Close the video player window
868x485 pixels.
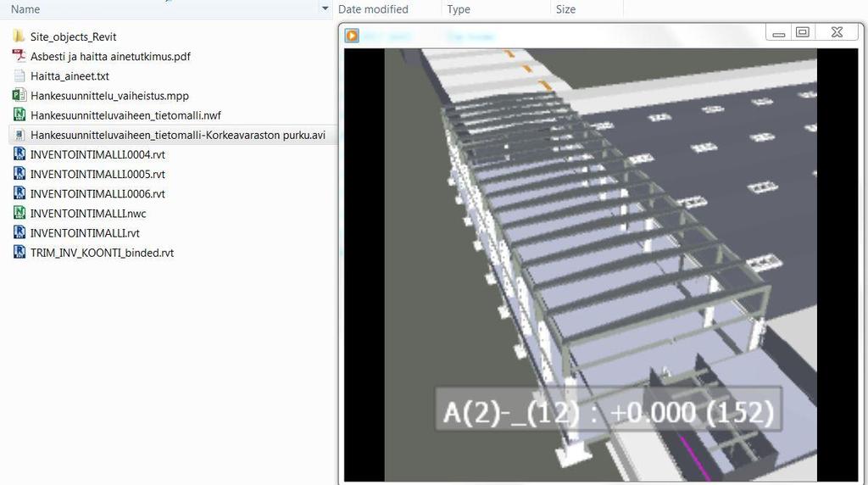[x=837, y=33]
